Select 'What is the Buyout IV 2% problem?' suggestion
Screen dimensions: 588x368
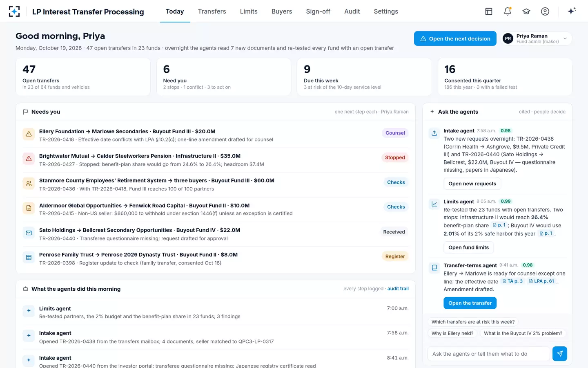point(523,333)
